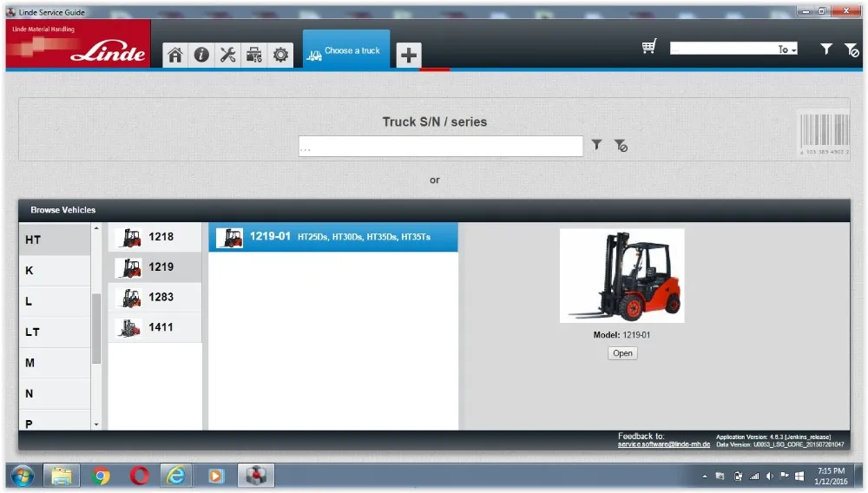
Task: Open the Home icon in the toolbar
Action: tap(175, 55)
